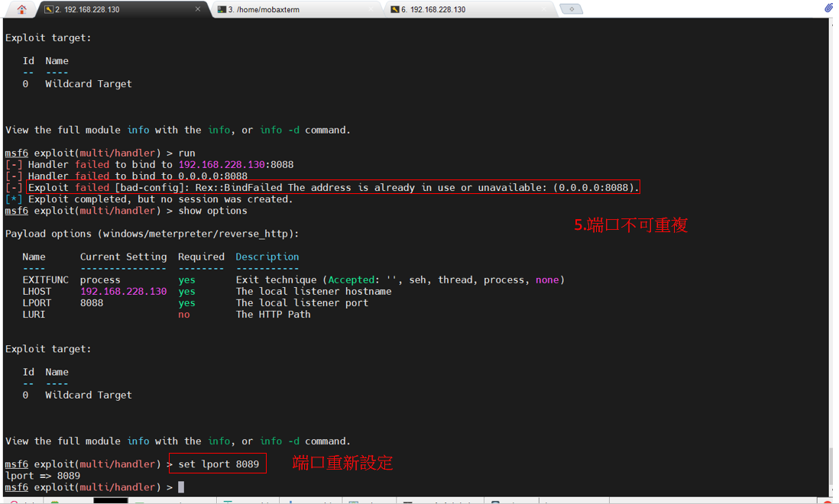Close the tab 2. 192.168.228.130
839x504 pixels.
(198, 9)
